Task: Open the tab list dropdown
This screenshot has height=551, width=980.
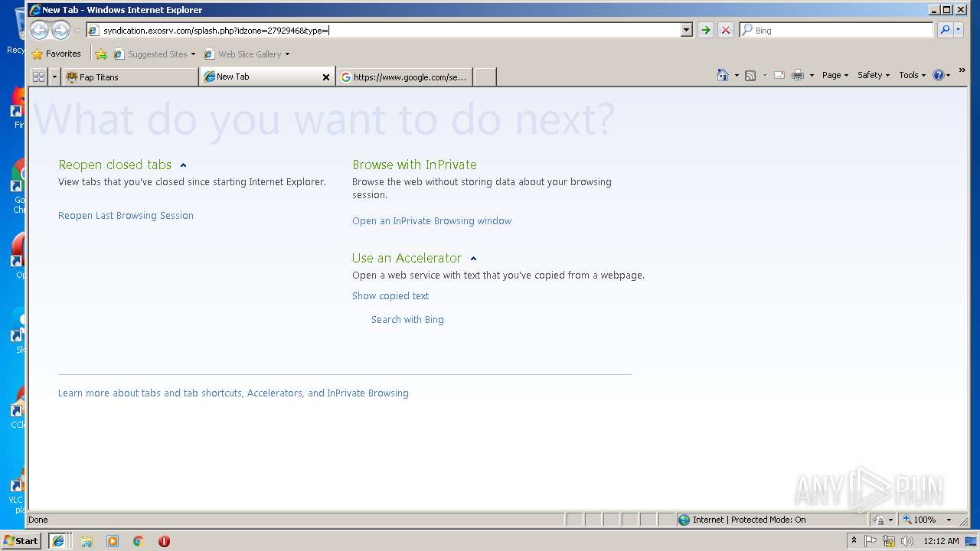Action: coord(54,77)
